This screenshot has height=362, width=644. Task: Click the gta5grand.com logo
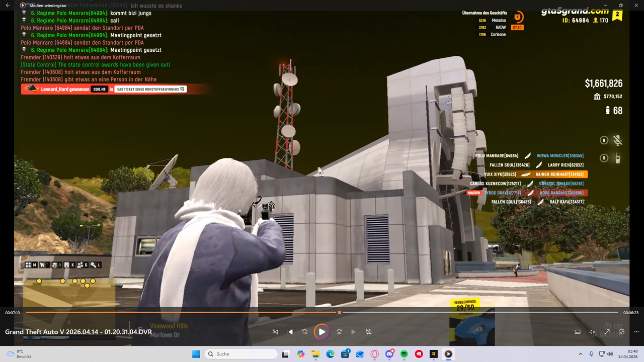[x=575, y=12]
